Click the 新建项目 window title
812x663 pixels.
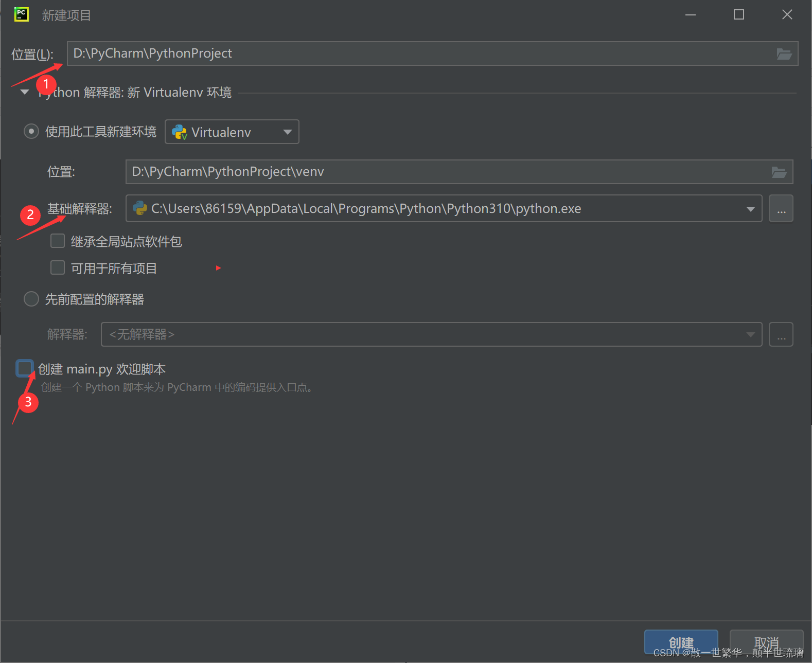66,15
